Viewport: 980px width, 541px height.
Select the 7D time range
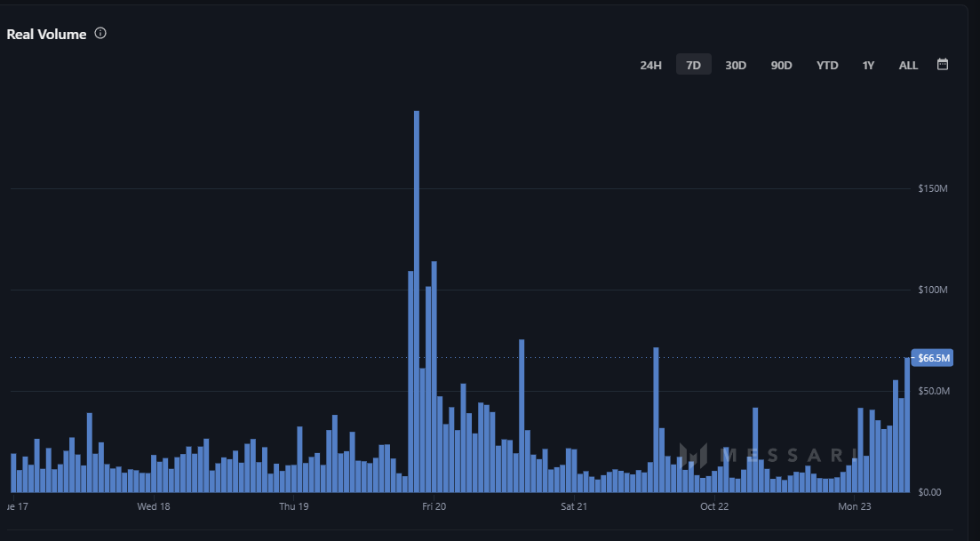click(x=693, y=65)
